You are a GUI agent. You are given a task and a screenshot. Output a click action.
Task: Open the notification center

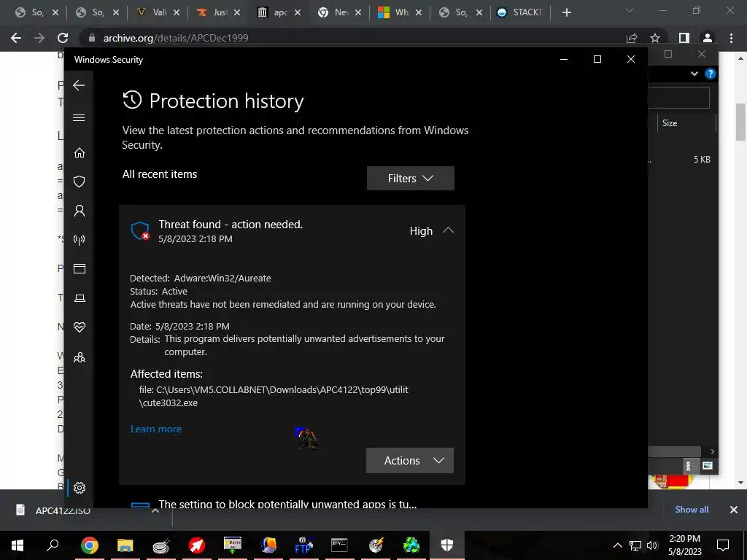(723, 545)
